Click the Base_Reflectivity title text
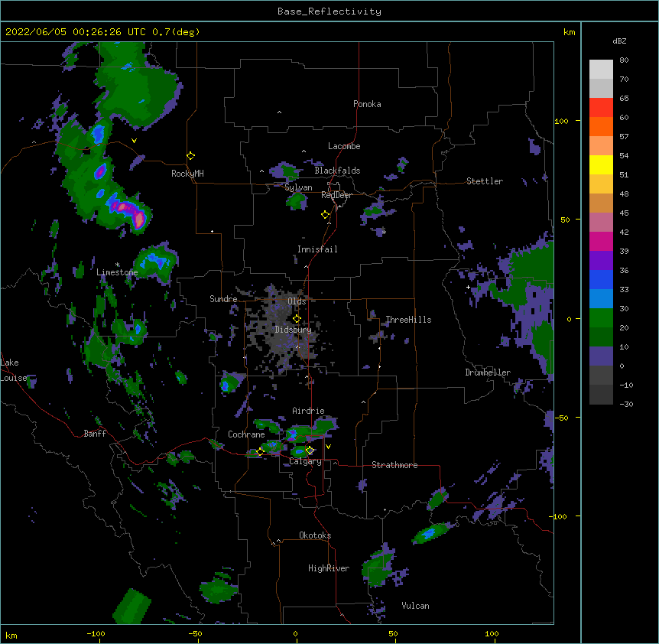659x644 pixels. 329,11
